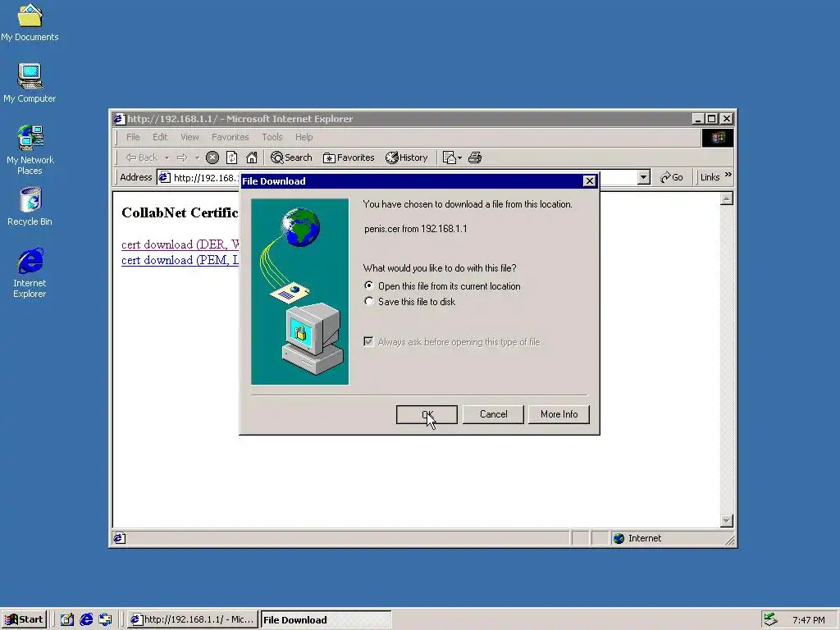
Task: Expand the address bar dropdown arrow
Action: [x=644, y=177]
